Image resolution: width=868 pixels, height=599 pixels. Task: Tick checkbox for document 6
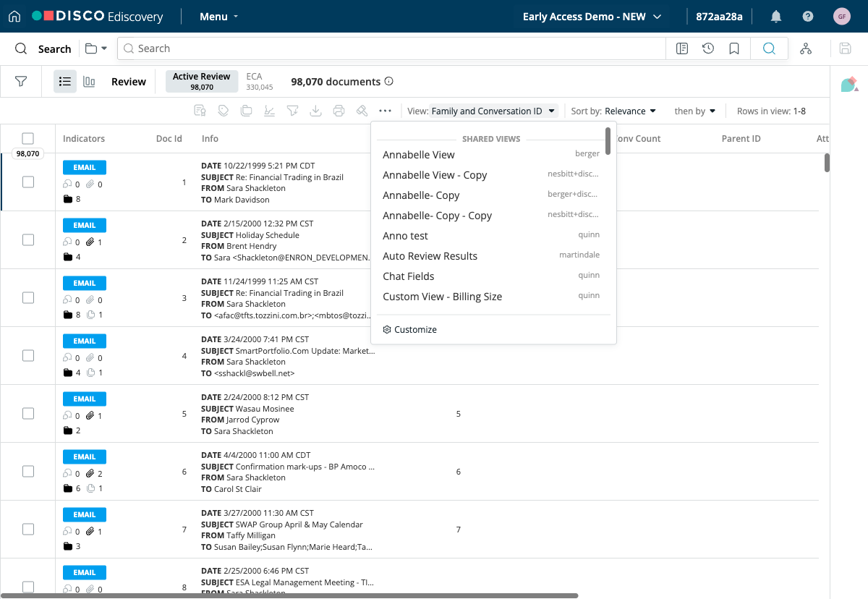click(27, 472)
